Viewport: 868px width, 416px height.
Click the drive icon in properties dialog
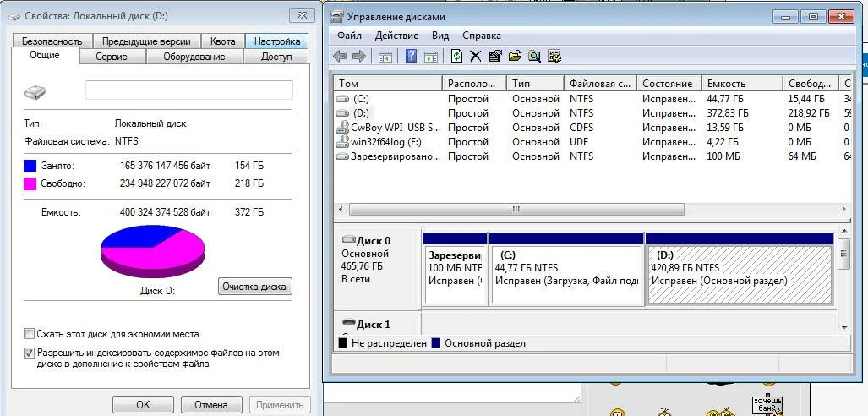[x=35, y=92]
